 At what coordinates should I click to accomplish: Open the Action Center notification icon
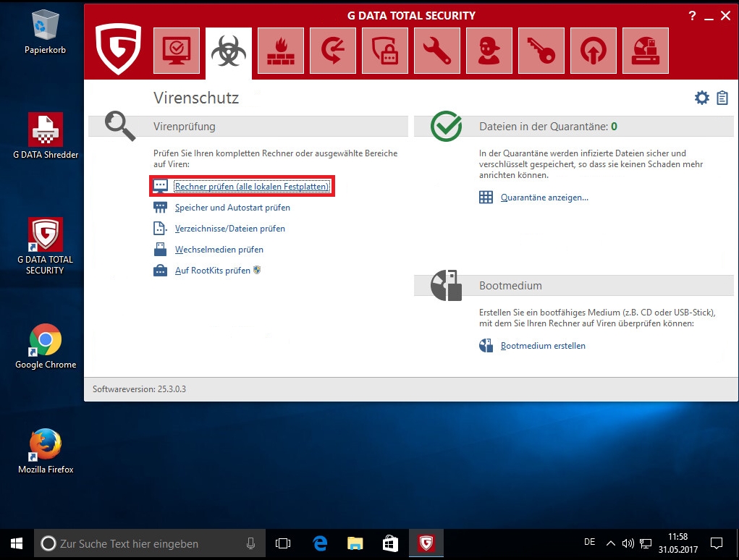(x=717, y=543)
